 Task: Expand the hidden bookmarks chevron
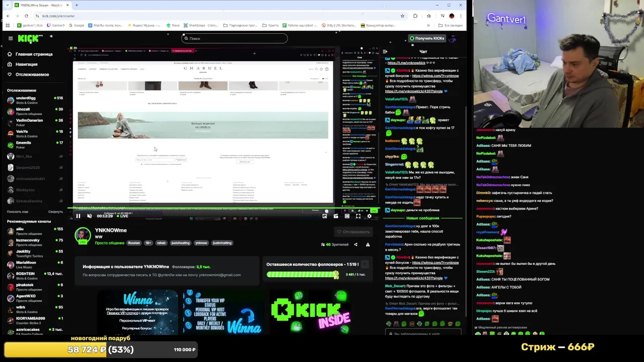pyautogui.click(x=429, y=25)
